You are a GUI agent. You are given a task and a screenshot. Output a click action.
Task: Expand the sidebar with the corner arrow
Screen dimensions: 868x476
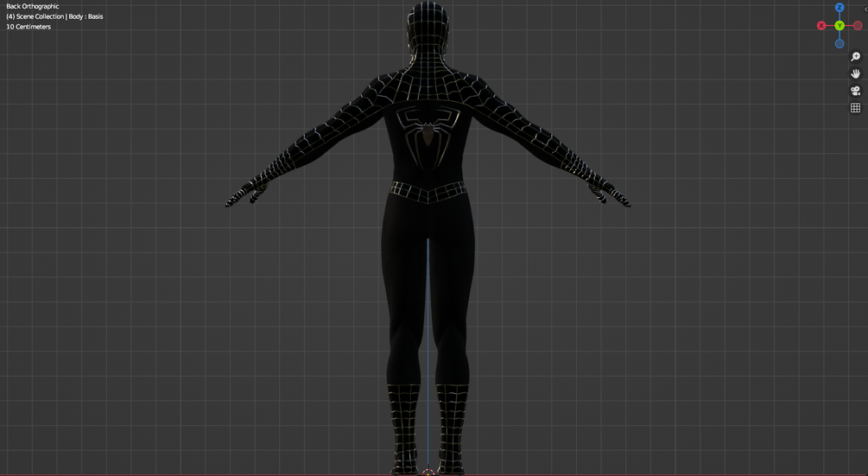865,10
